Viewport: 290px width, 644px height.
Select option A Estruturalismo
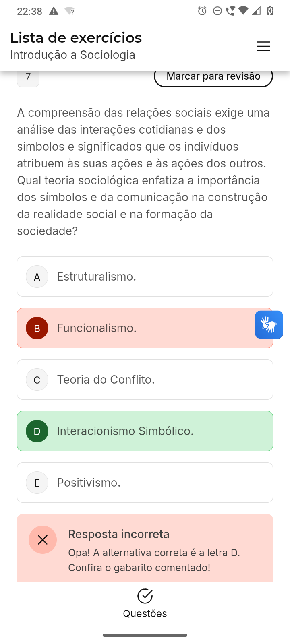(x=145, y=277)
